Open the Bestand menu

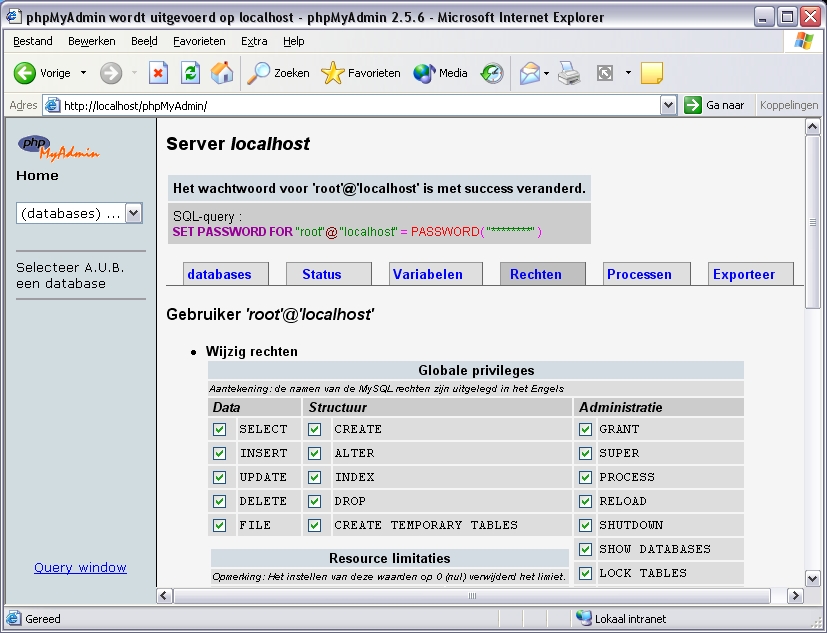coord(33,41)
